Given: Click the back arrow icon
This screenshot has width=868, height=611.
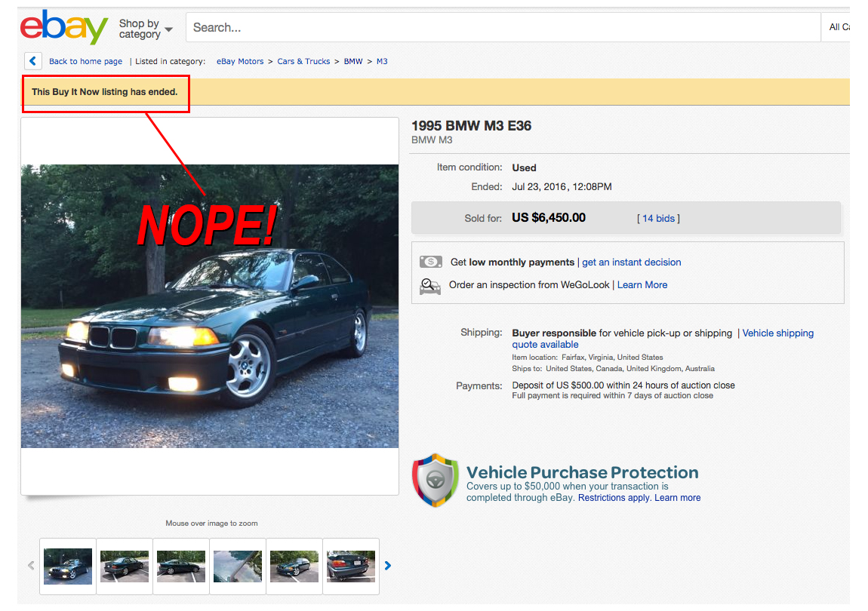Looking at the screenshot, I should (32, 61).
